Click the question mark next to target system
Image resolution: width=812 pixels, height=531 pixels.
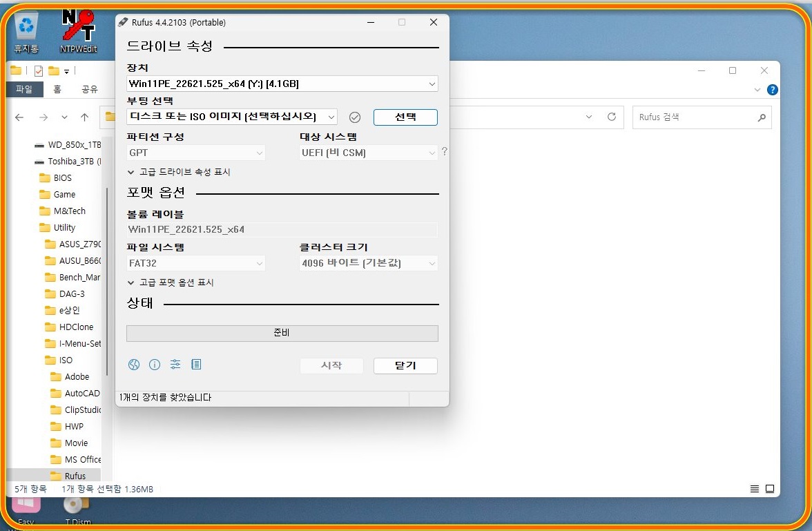(x=445, y=152)
